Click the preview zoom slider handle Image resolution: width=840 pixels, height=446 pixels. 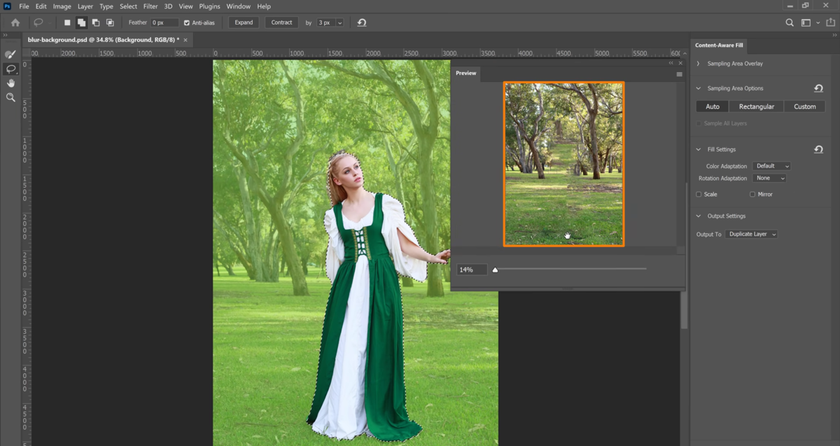click(495, 270)
